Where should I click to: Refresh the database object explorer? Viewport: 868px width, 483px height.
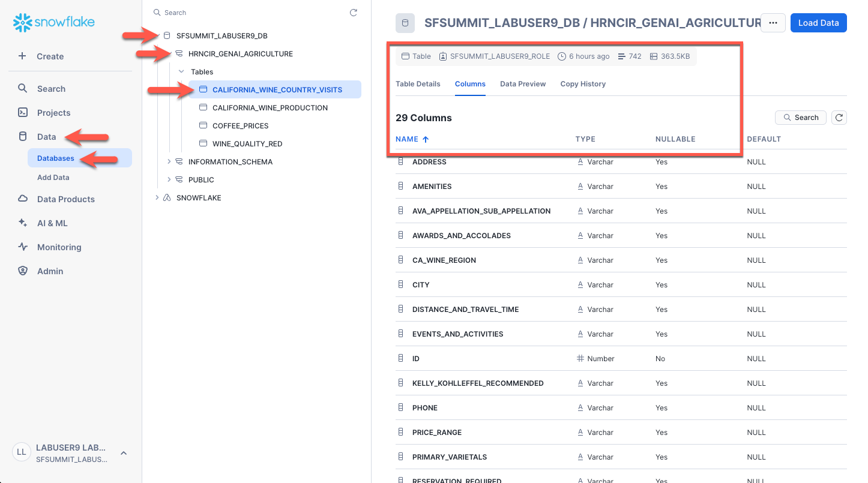[x=354, y=12]
